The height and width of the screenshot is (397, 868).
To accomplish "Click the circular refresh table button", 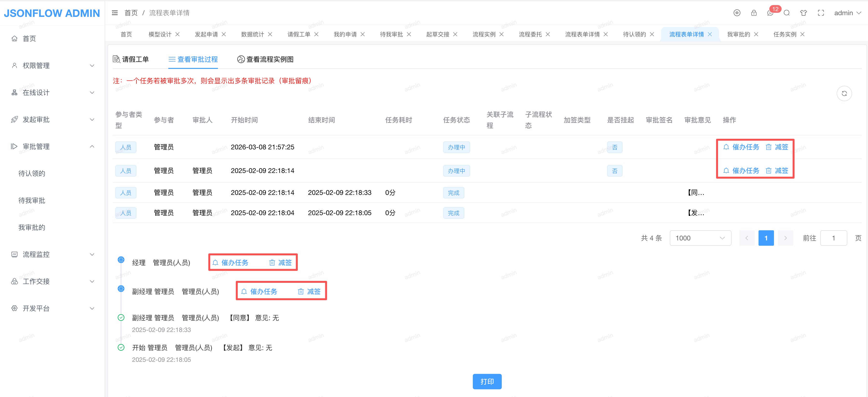I will tap(844, 94).
